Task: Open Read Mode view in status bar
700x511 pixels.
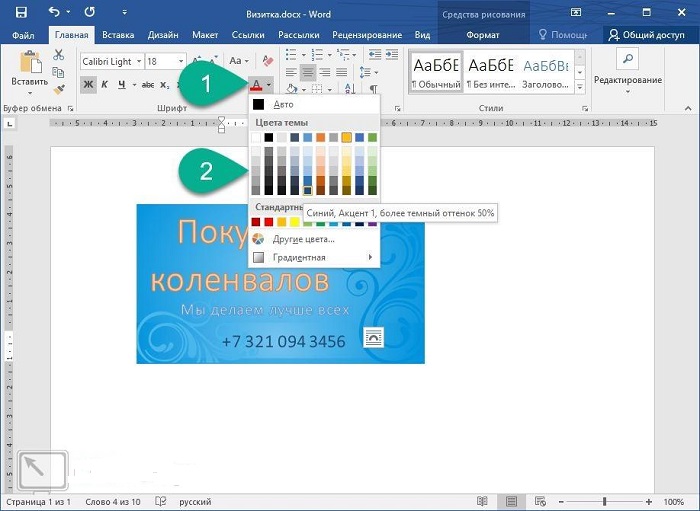Action: [x=482, y=500]
